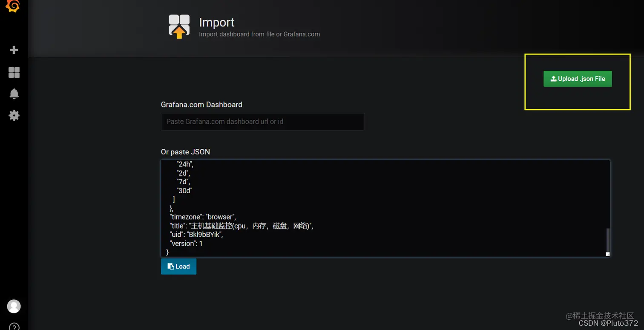Click the text area resize handle
Image resolution: width=644 pixels, height=330 pixels.
[608, 254]
